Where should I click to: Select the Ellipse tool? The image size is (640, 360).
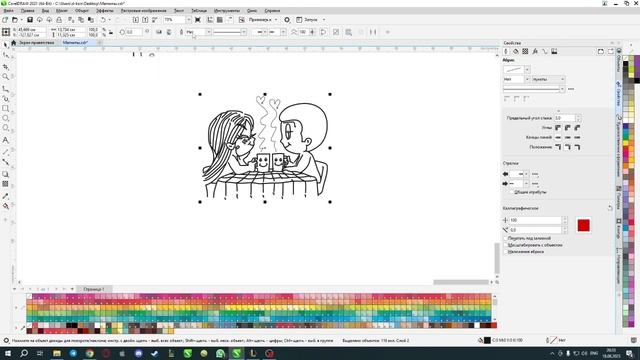6,118
